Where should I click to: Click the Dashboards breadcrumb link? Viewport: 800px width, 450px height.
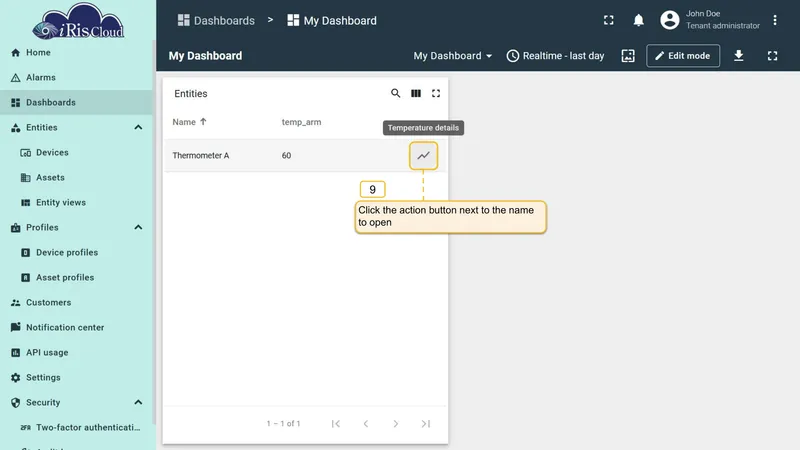coord(216,20)
